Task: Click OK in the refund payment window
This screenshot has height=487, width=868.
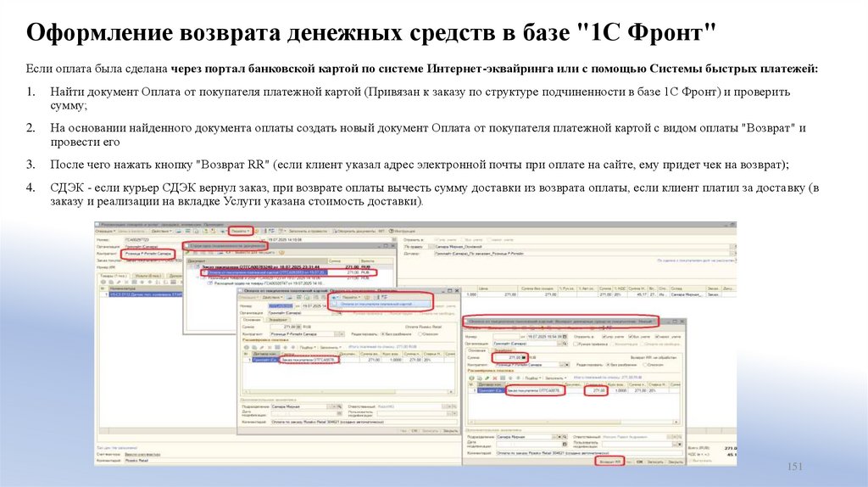Action: [x=639, y=462]
